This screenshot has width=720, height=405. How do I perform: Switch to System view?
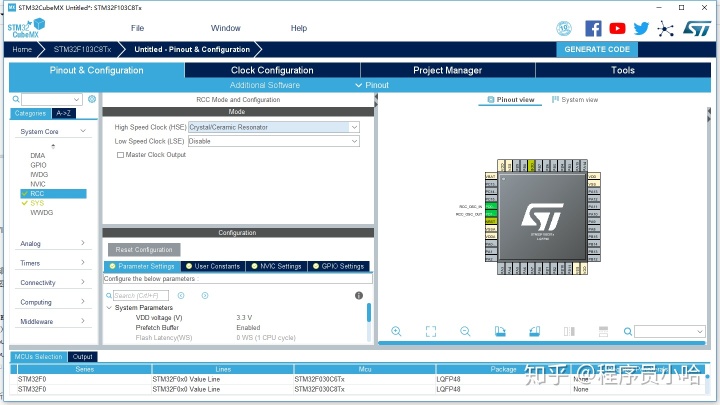575,100
